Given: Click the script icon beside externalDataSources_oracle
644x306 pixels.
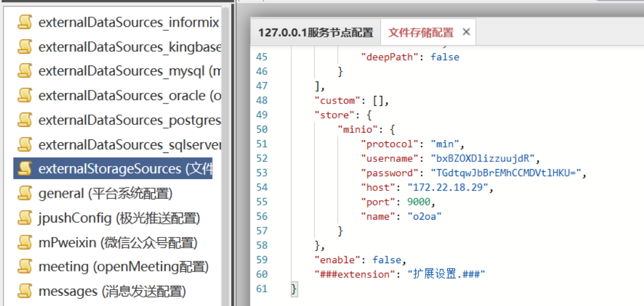Looking at the screenshot, I should click(25, 95).
